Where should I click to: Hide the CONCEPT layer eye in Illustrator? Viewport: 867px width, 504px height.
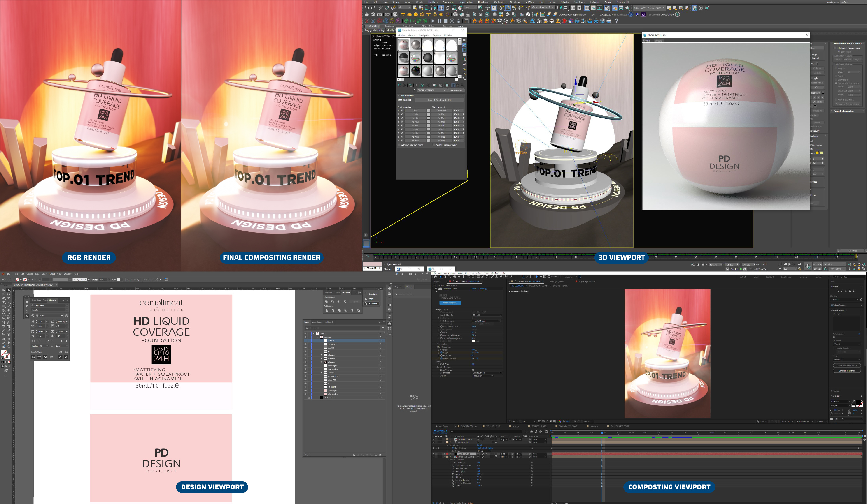point(305,344)
